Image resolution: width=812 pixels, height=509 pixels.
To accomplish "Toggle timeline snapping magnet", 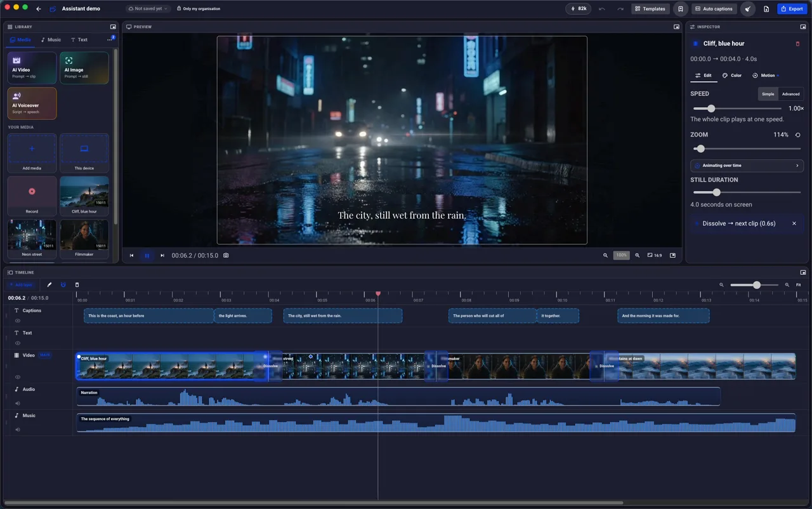I will tap(63, 285).
